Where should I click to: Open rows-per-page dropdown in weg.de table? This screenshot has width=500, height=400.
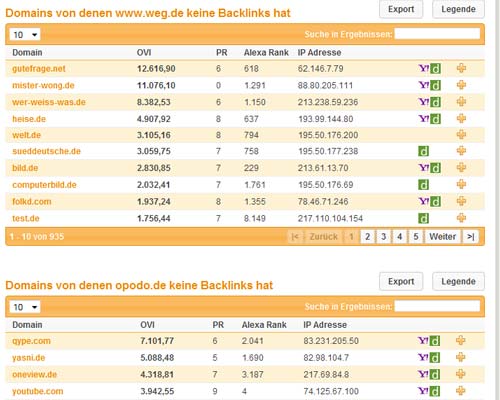coord(25,34)
